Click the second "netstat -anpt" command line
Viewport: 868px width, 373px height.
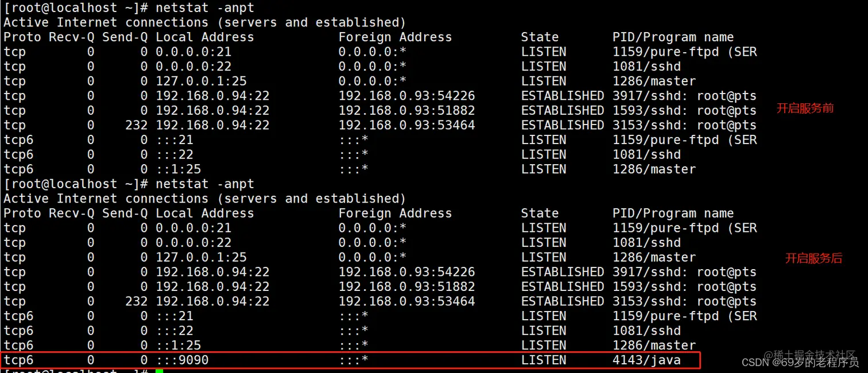(204, 184)
